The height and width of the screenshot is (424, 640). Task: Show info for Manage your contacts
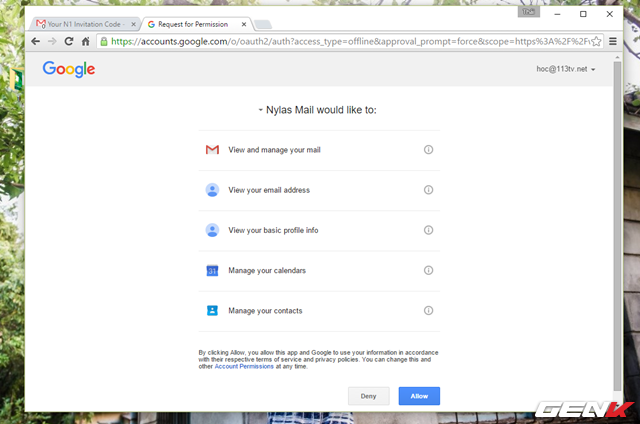[428, 311]
